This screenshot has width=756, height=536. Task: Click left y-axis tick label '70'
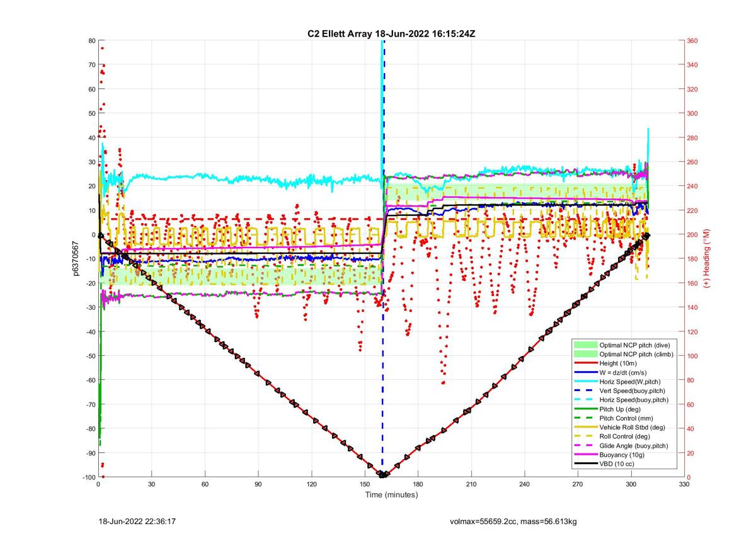click(91, 65)
